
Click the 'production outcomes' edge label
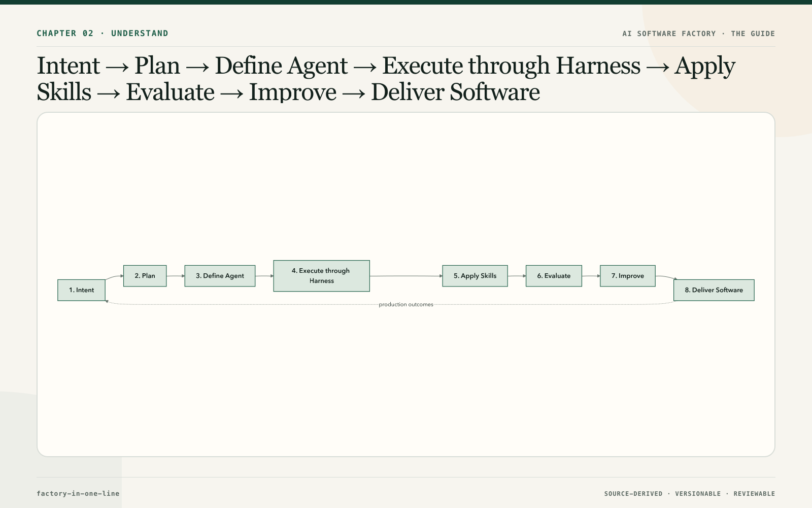[406, 304]
